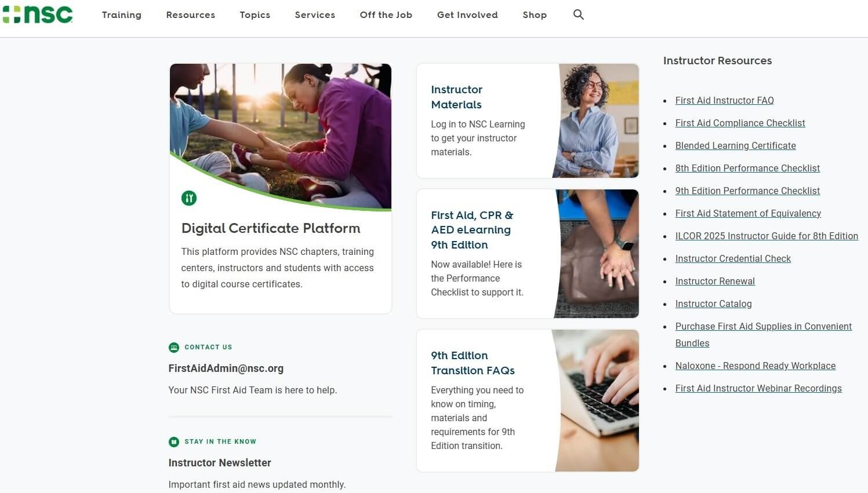
Task: Open the Instructor Materials card title
Action: click(457, 97)
